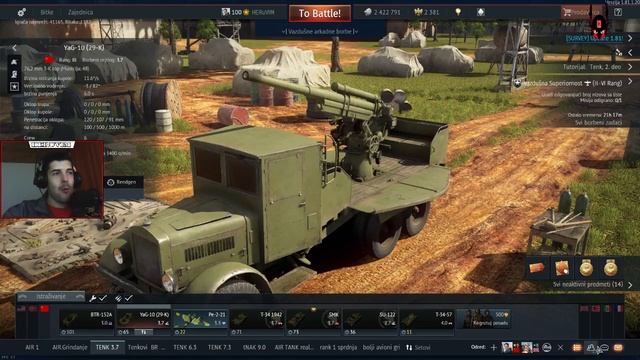Click the second orange booster item
The height and width of the screenshot is (360, 640).
coord(562,268)
